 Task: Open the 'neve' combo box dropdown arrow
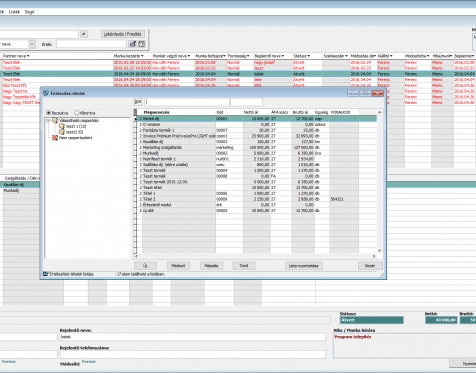point(32,44)
